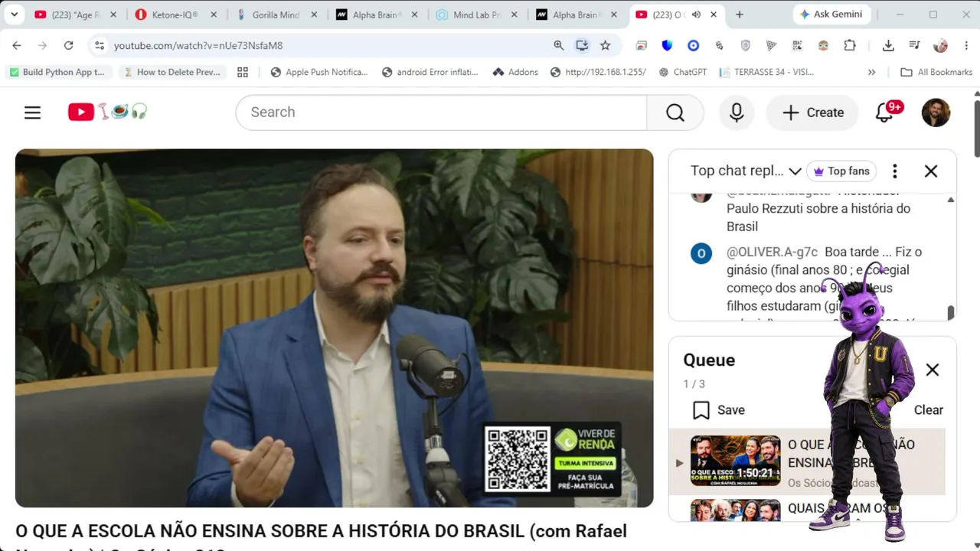Viewport: 980px width, 551px height.
Task: Click the @OLIVER.A-g7c chat username
Action: coord(772,252)
